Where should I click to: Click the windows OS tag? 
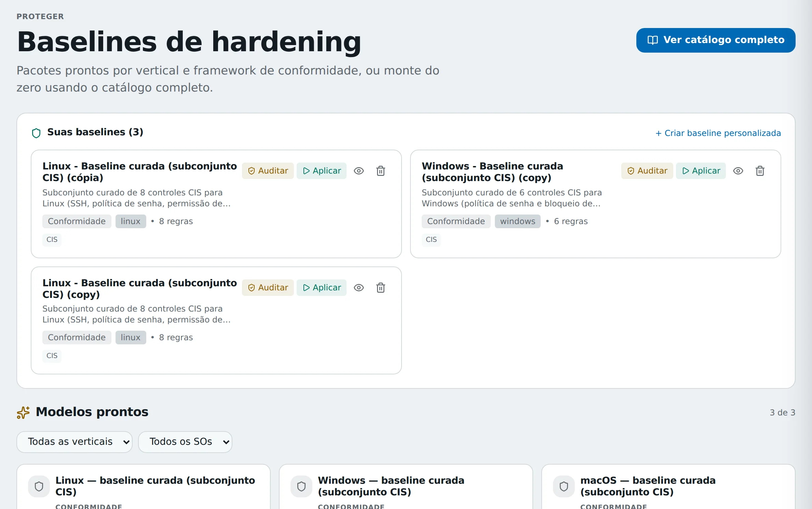518,221
